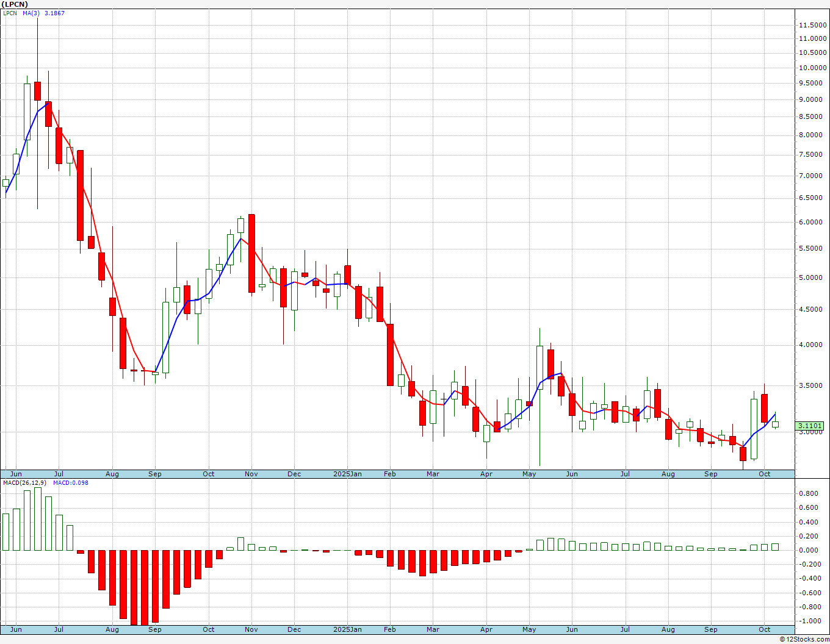Select the MA(3) 3.1867 legend label
This screenshot has width=830, height=644.
43,13
